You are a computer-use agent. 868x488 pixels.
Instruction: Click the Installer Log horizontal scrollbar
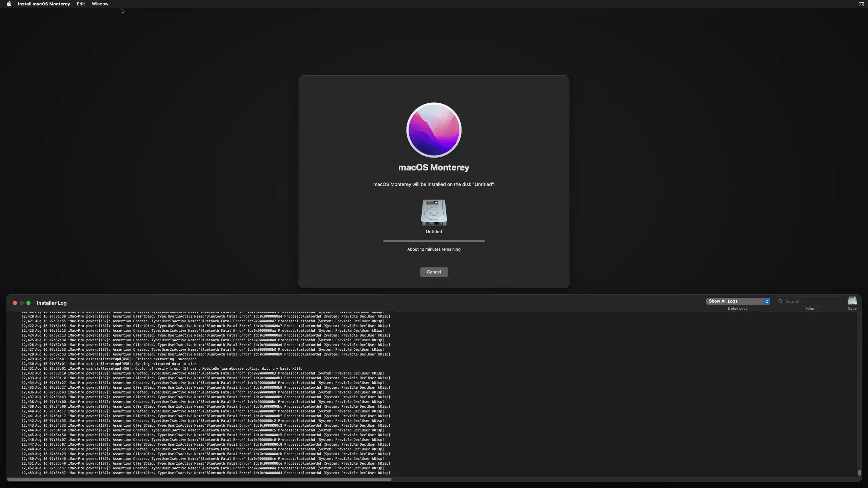click(199, 480)
